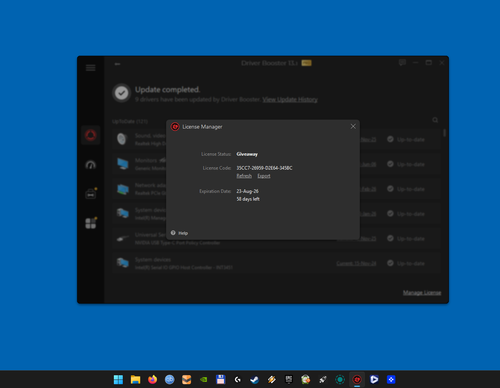Click the PRO badge next to title
500x388 pixels.
[x=306, y=63]
